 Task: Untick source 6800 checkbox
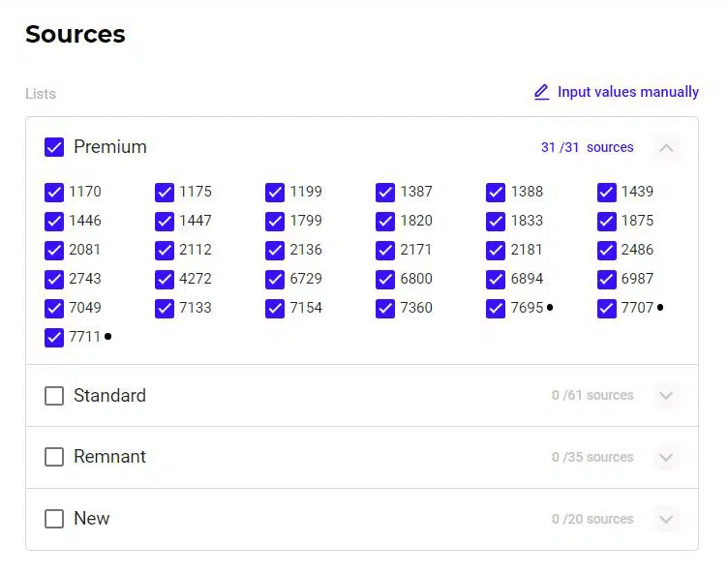point(385,279)
